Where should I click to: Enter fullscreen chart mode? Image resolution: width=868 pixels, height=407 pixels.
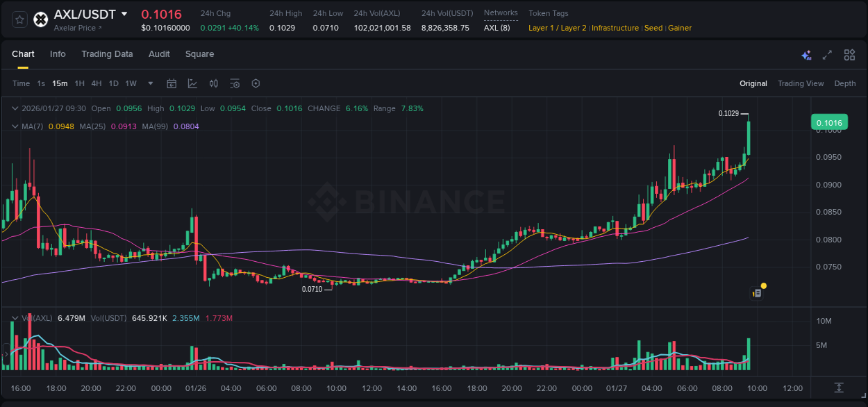coord(826,54)
